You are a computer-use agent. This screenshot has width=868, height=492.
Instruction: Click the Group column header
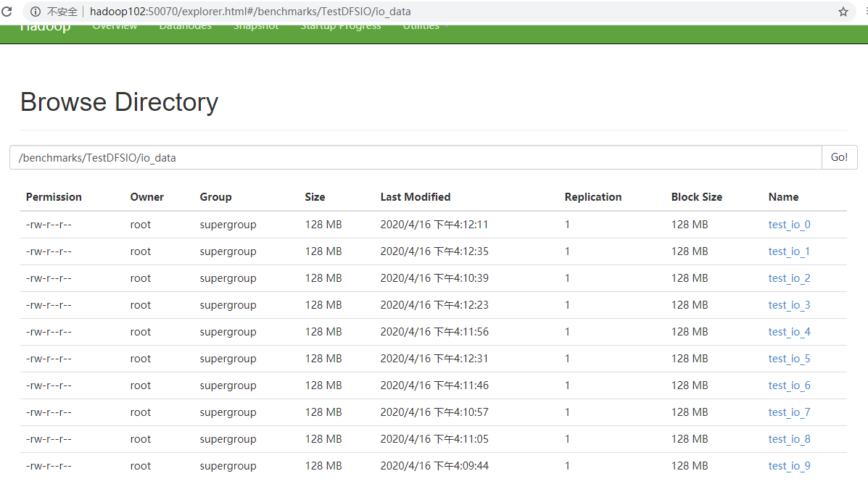click(x=215, y=197)
